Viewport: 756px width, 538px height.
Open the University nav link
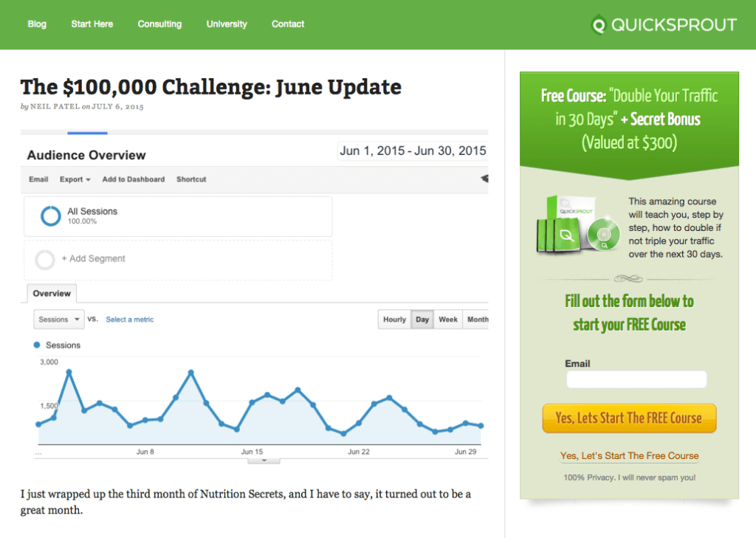click(227, 24)
